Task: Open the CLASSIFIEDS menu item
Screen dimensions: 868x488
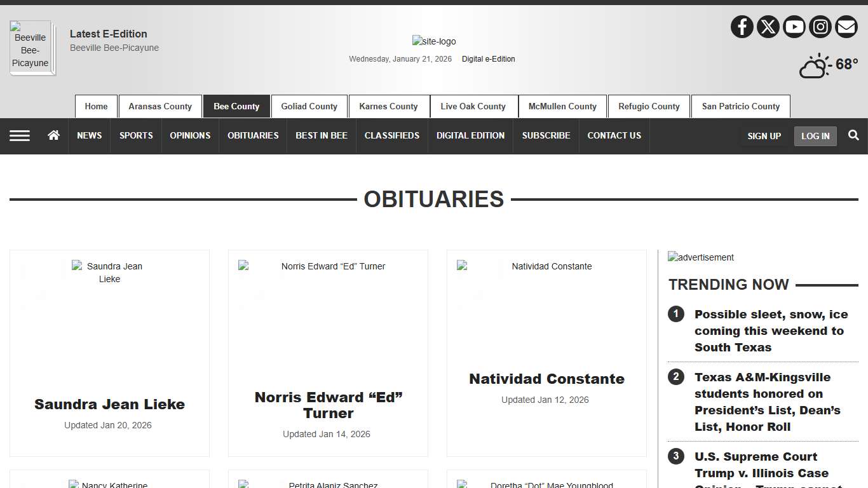Action: click(392, 135)
